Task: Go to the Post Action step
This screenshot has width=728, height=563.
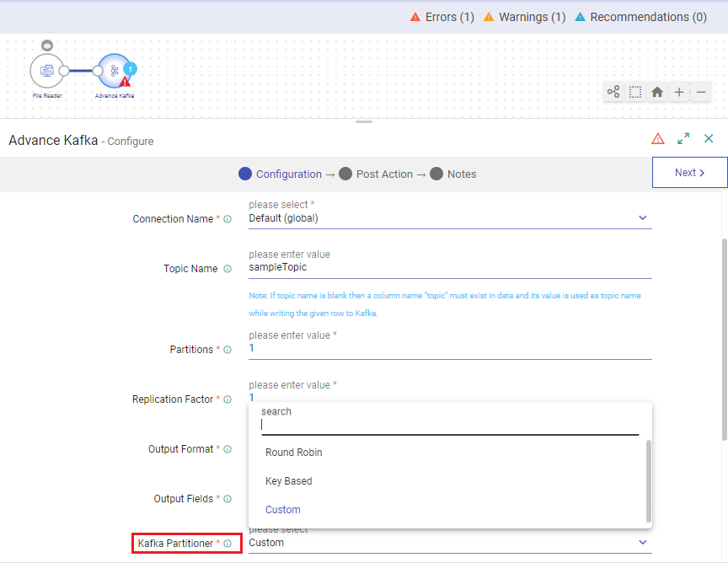Action: 376,174
